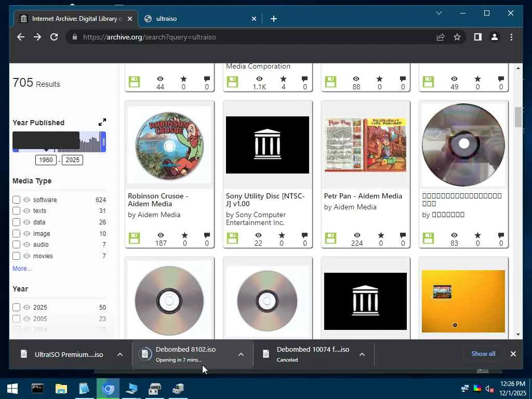
Task: Toggle the eye icon beside texts
Action: click(27, 211)
